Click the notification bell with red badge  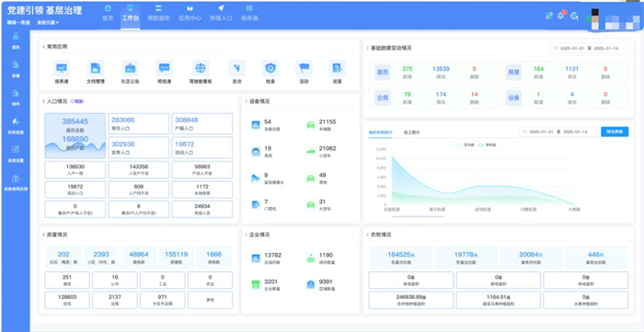(x=560, y=16)
